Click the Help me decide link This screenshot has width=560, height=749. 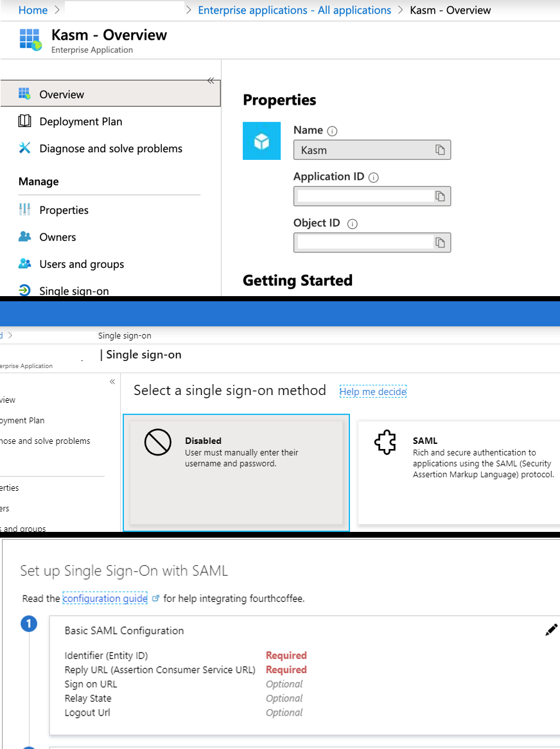tap(372, 392)
